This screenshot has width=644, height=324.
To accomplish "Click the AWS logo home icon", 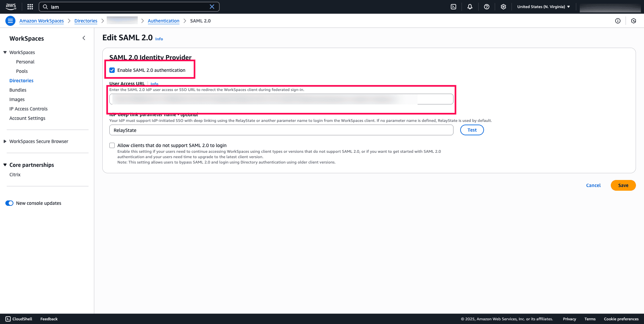I will (11, 6).
